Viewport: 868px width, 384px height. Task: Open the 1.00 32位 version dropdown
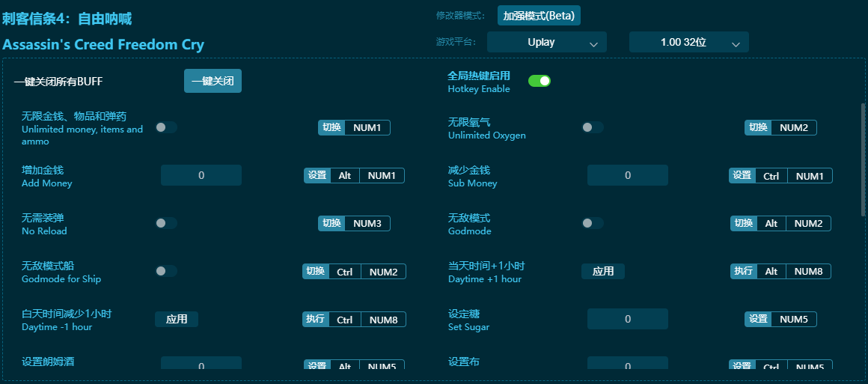click(x=689, y=42)
